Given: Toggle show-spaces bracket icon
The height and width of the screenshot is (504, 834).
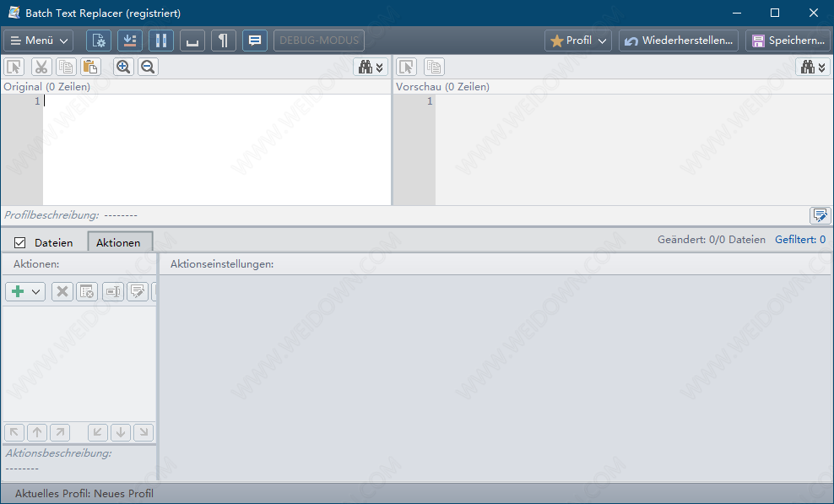Looking at the screenshot, I should pyautogui.click(x=192, y=41).
